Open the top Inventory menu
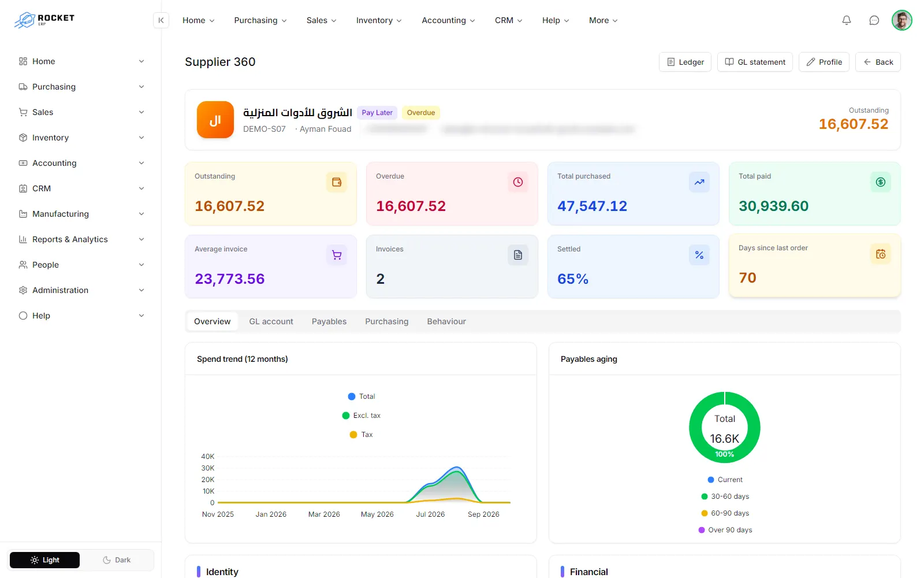This screenshot has height=578, width=924. coord(379,20)
